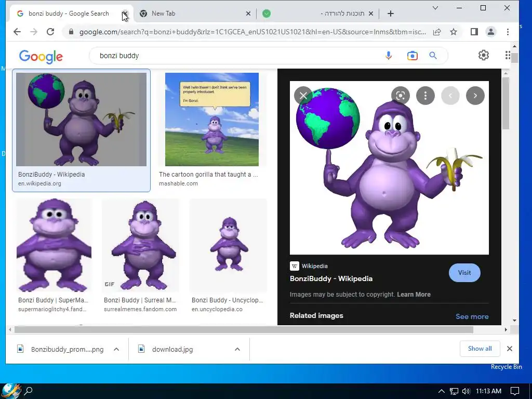Open the BonziBuddy Wikipedia thumbnail
Image resolution: width=532 pixels, height=399 pixels.
[81, 119]
